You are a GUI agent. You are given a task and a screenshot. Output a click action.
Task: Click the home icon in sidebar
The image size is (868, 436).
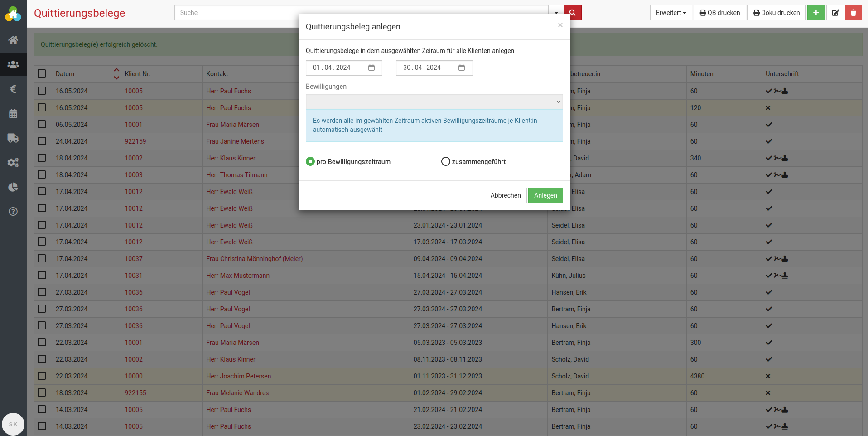[x=13, y=40]
